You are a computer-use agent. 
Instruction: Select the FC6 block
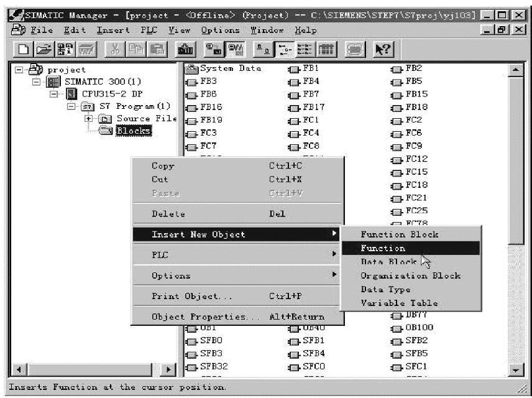406,134
